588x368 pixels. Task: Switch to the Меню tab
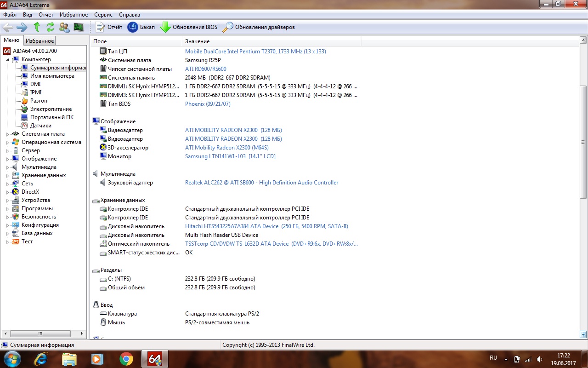pyautogui.click(x=11, y=40)
